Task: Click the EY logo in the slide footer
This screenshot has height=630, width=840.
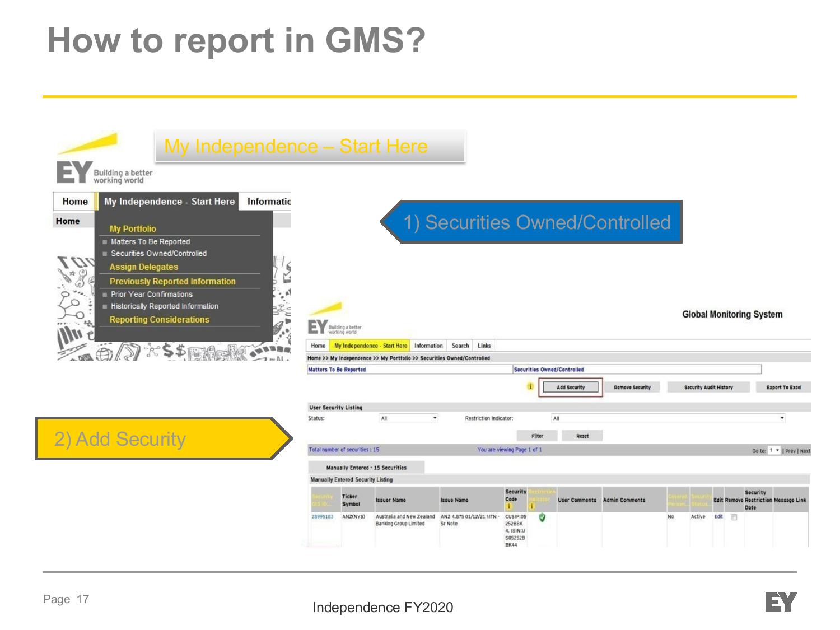Action: click(781, 602)
